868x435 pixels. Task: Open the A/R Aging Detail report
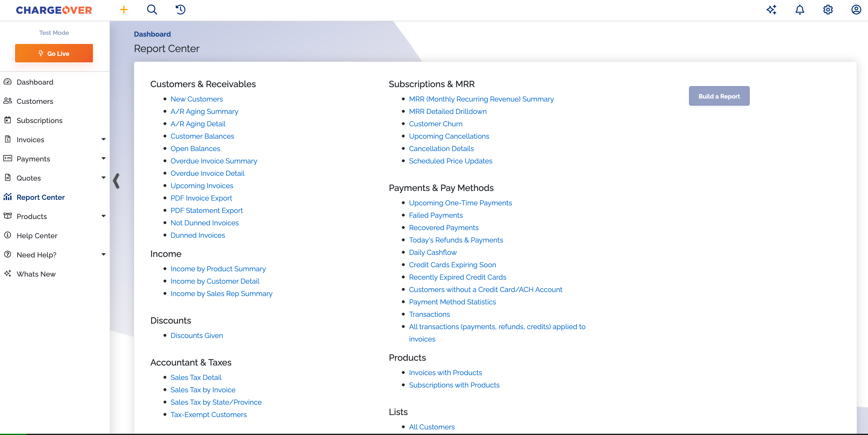click(198, 124)
